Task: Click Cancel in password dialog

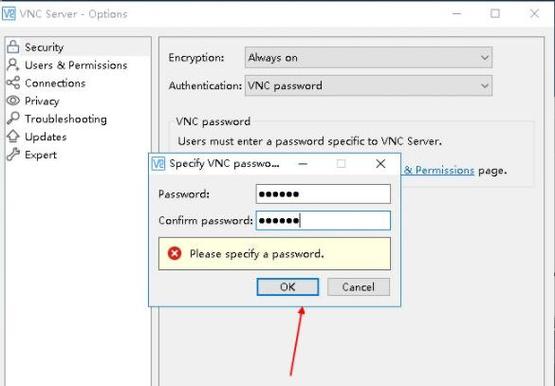Action: coord(358,287)
